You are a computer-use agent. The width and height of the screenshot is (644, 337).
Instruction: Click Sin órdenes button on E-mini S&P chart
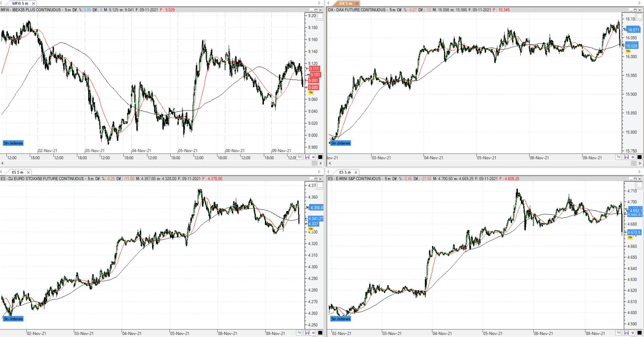[340, 319]
